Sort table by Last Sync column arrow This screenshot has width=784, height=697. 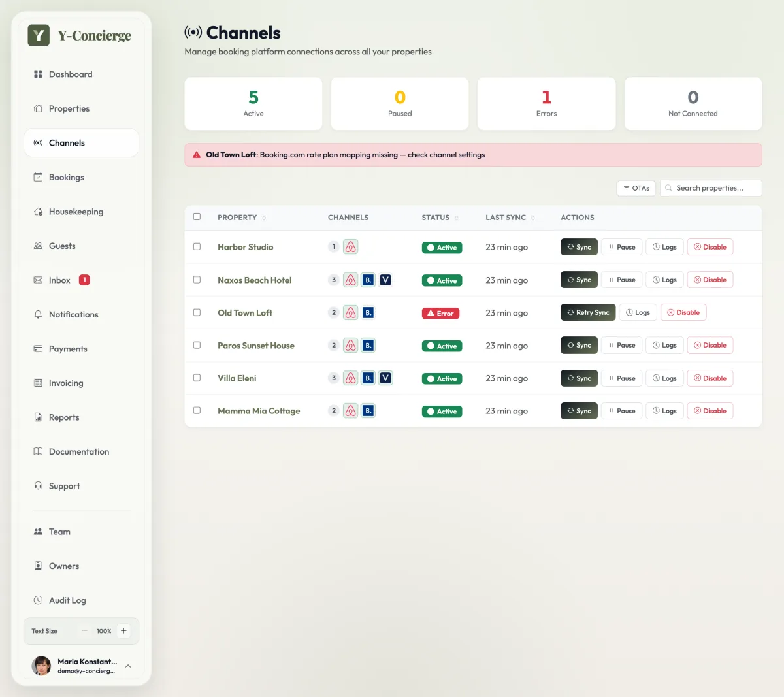pos(533,218)
